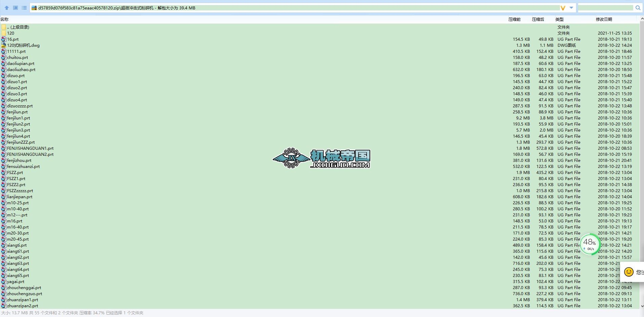The image size is (644, 317).
Task: Click the floating 48% speed indicator widget
Action: 590,244
